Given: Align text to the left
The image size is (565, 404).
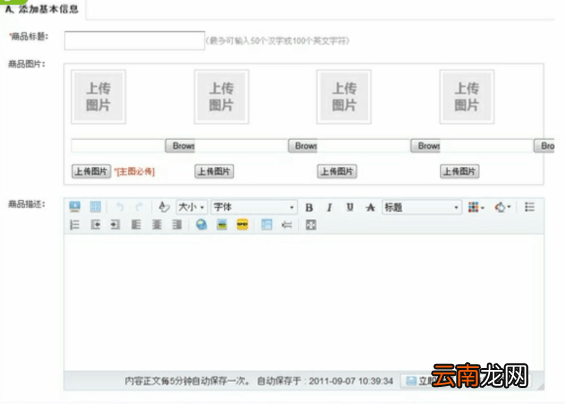Looking at the screenshot, I should point(136,225).
